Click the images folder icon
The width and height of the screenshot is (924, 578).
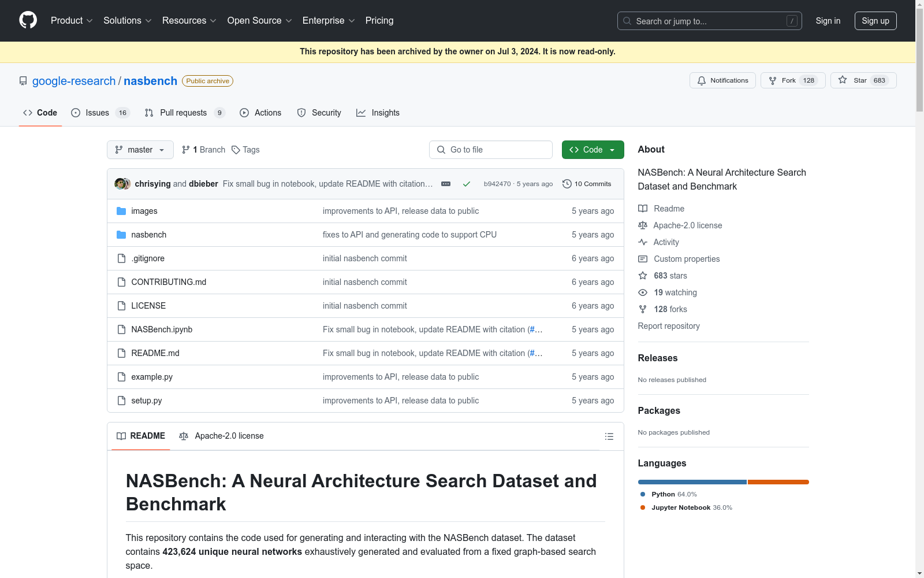121,211
